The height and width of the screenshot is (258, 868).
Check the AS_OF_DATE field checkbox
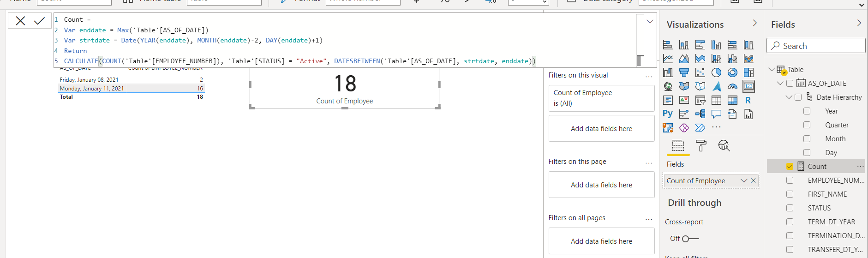[790, 84]
